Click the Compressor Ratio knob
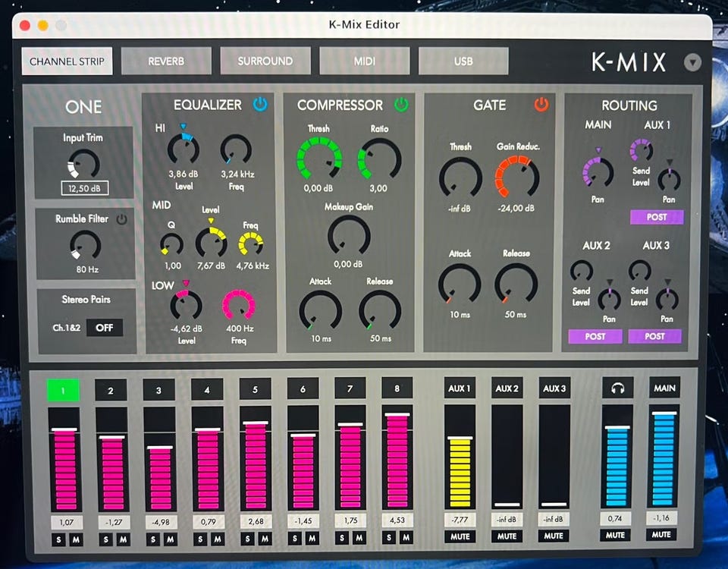This screenshot has height=569, width=728. coord(379,159)
